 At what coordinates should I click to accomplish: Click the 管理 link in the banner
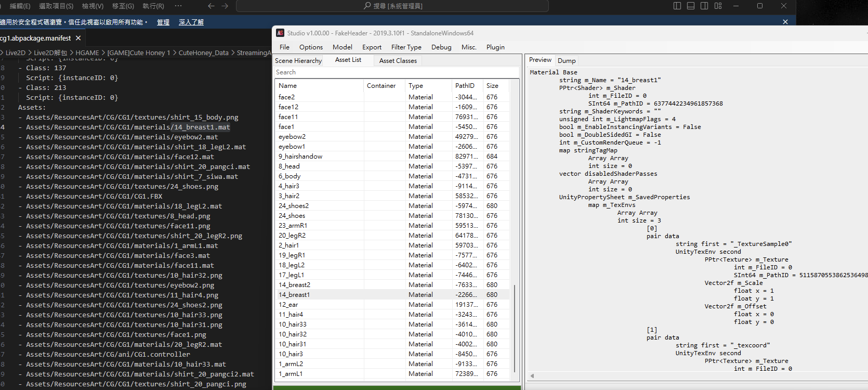click(x=163, y=22)
